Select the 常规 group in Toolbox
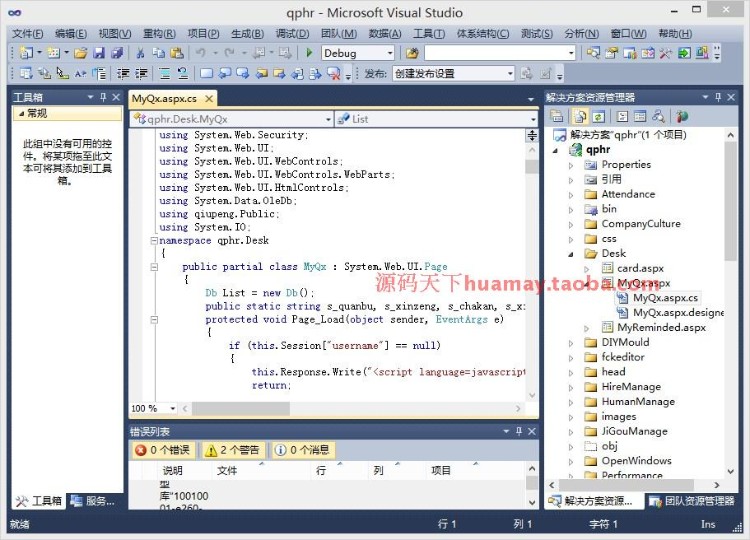 coord(67,113)
